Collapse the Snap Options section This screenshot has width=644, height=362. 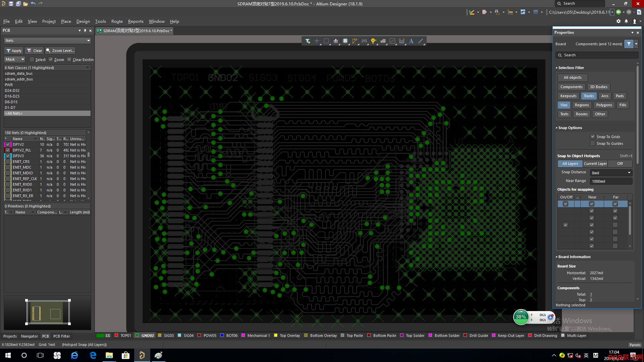click(x=556, y=128)
